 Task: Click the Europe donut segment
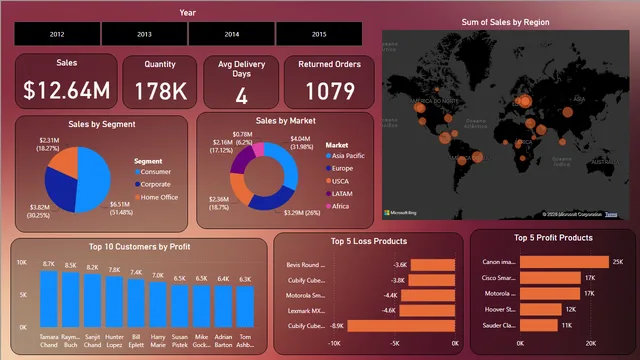tap(270, 201)
